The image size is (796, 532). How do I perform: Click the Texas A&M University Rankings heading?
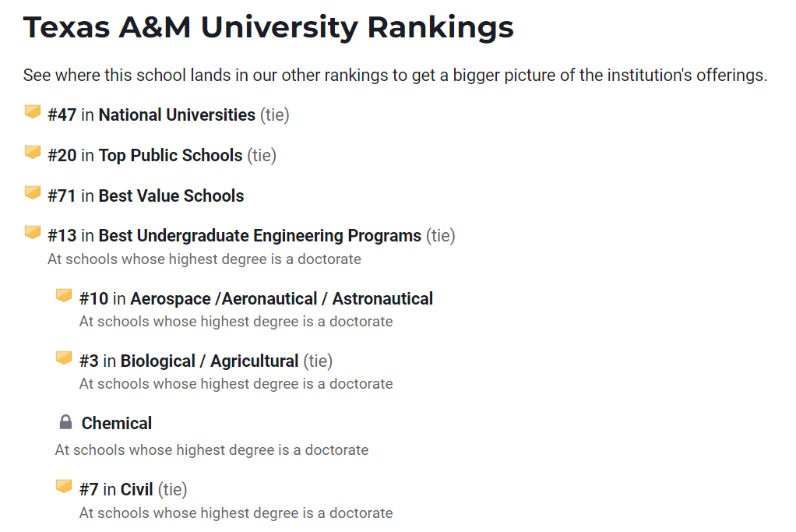click(x=269, y=28)
